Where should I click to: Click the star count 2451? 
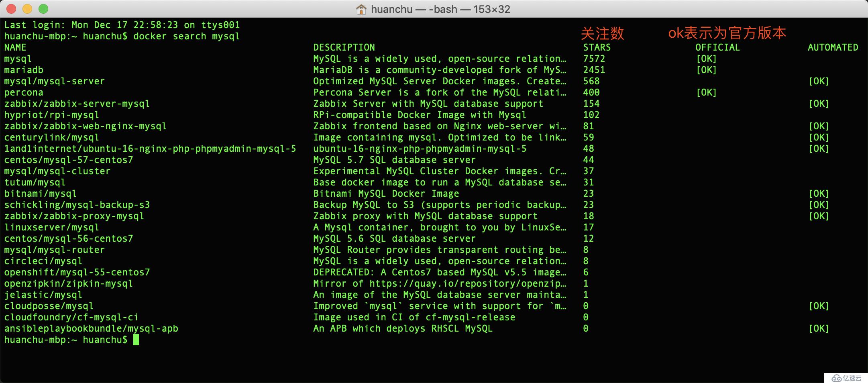click(594, 70)
